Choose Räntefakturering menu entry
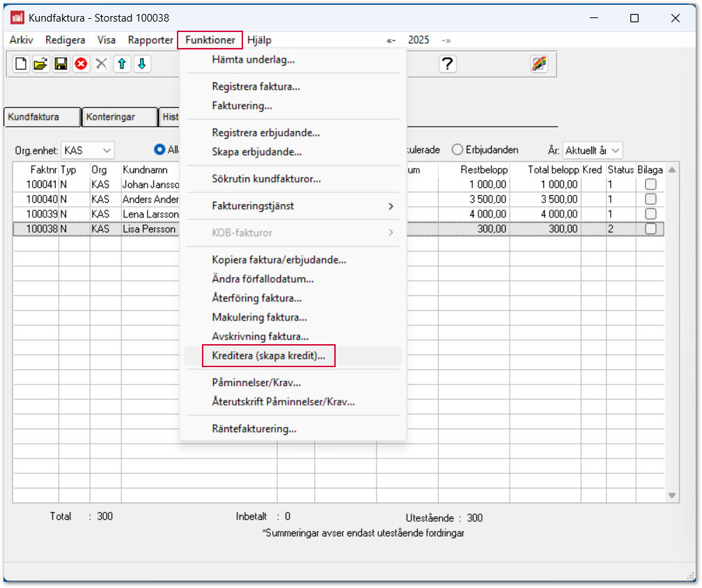Viewport: 702px width, 588px height. click(292, 428)
